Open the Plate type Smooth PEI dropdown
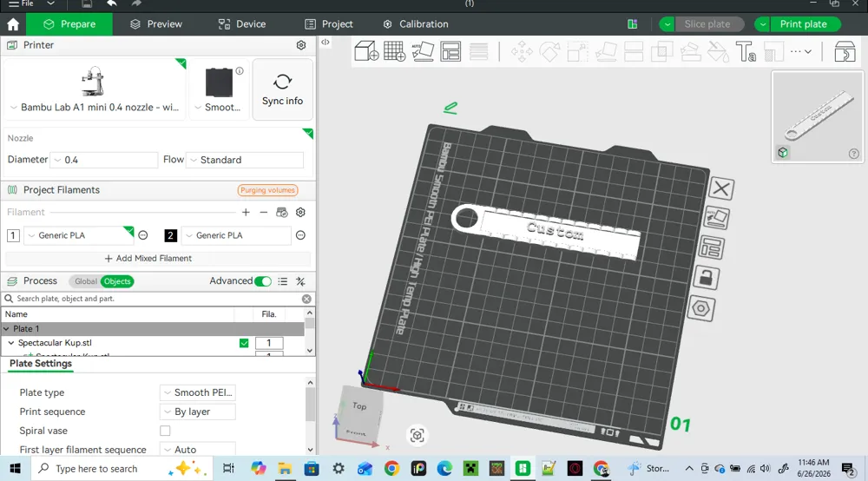This screenshot has width=868, height=481. coord(198,392)
